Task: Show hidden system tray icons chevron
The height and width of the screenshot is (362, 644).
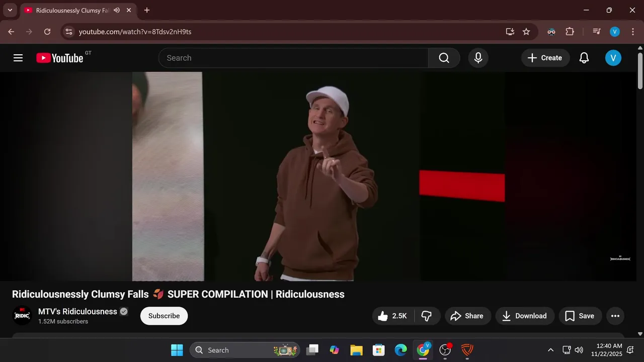Action: point(550,350)
